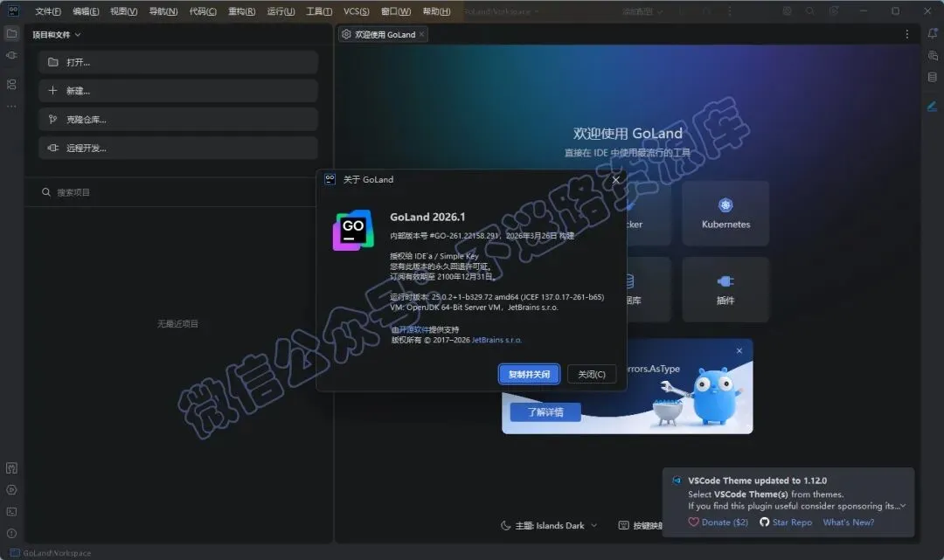
Task: Open the 窗口(W) menu
Action: point(396,10)
